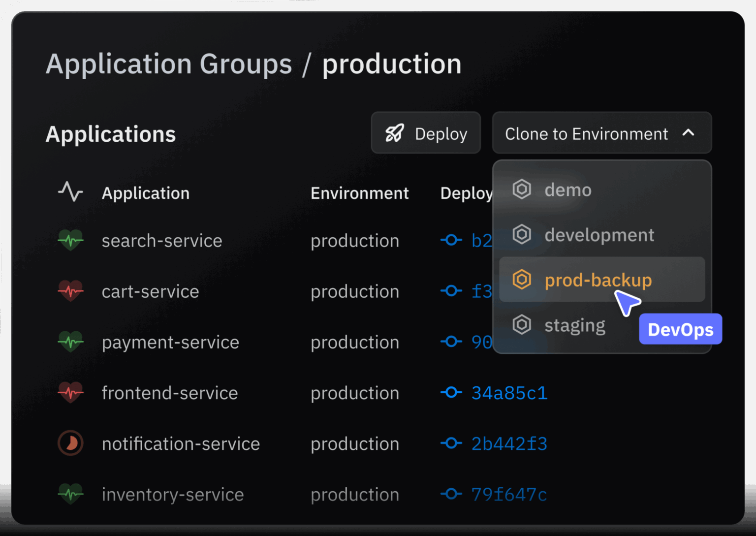Screen dimensions: 756x536
Task: Click the red heartbeat icon beside frontend-service
Action: (70, 393)
